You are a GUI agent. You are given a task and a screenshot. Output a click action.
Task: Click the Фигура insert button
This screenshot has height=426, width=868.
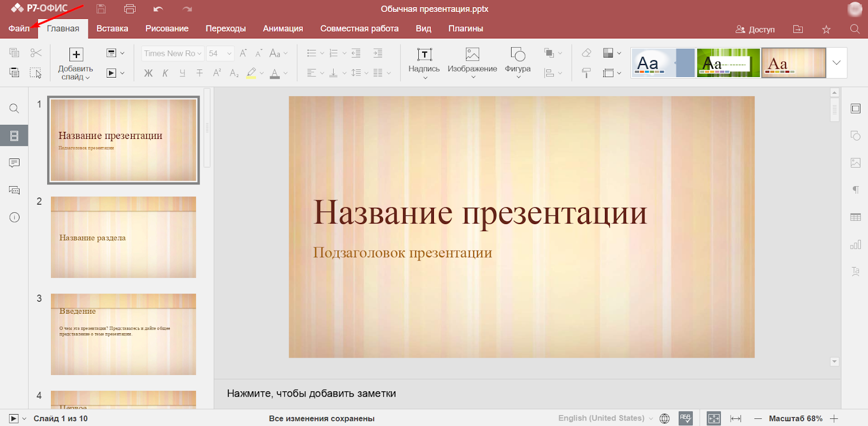point(518,63)
